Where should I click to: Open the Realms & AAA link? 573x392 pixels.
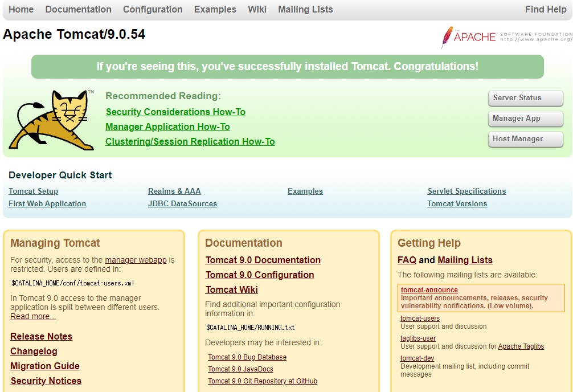tap(174, 191)
